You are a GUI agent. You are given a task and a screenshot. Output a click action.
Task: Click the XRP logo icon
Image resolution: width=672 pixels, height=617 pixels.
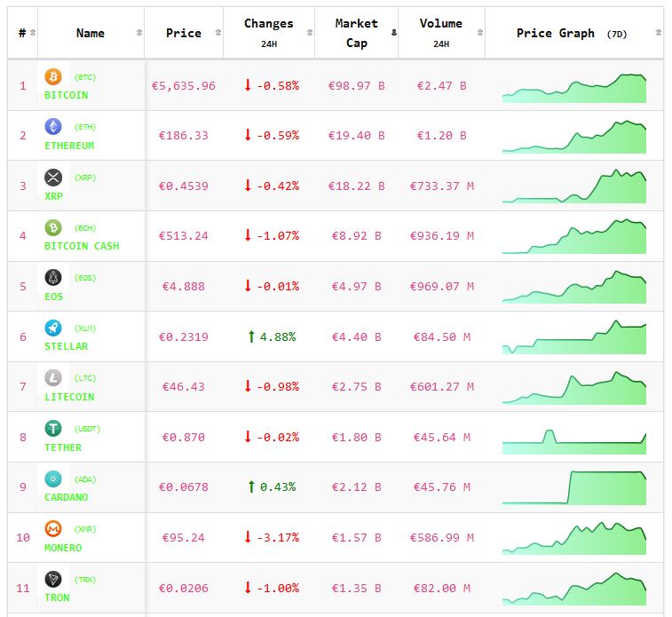[53, 178]
